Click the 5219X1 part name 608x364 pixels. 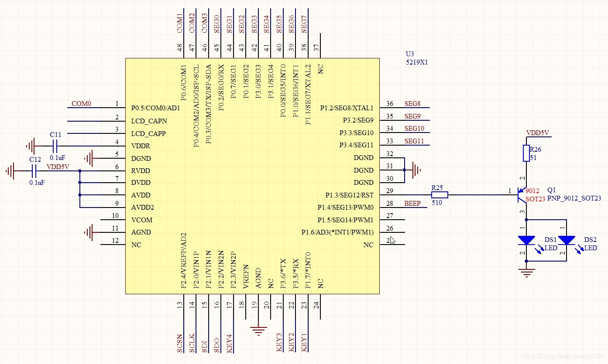(417, 62)
